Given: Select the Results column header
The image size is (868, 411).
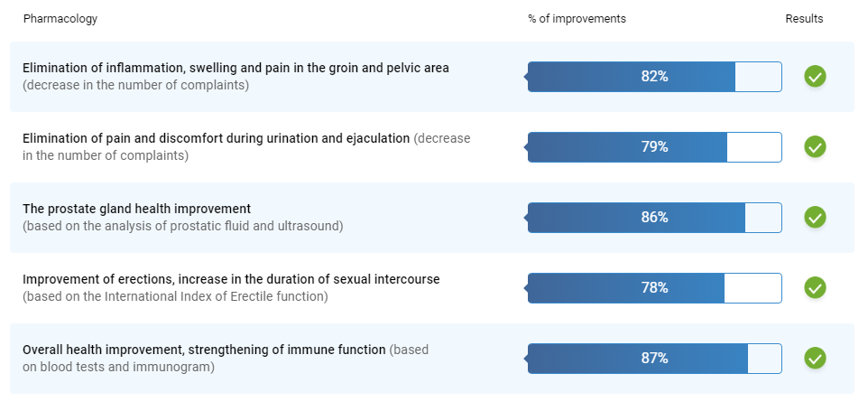Looking at the screenshot, I should [x=804, y=19].
